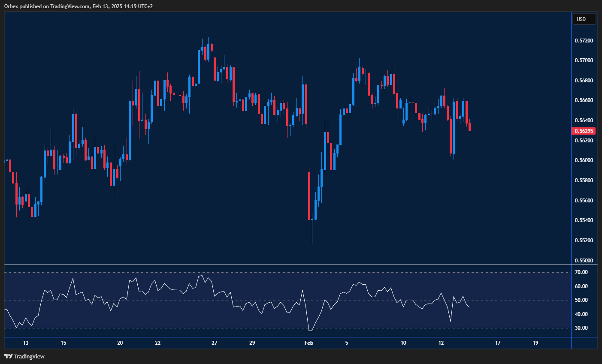Click the 0.55000 price axis label
This screenshot has width=602, height=364.
(584, 261)
